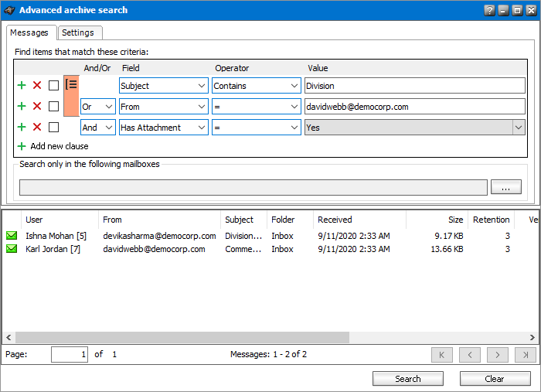This screenshot has height=392, width=541.
Task: Open the Contains operator dropdown
Action: [294, 86]
